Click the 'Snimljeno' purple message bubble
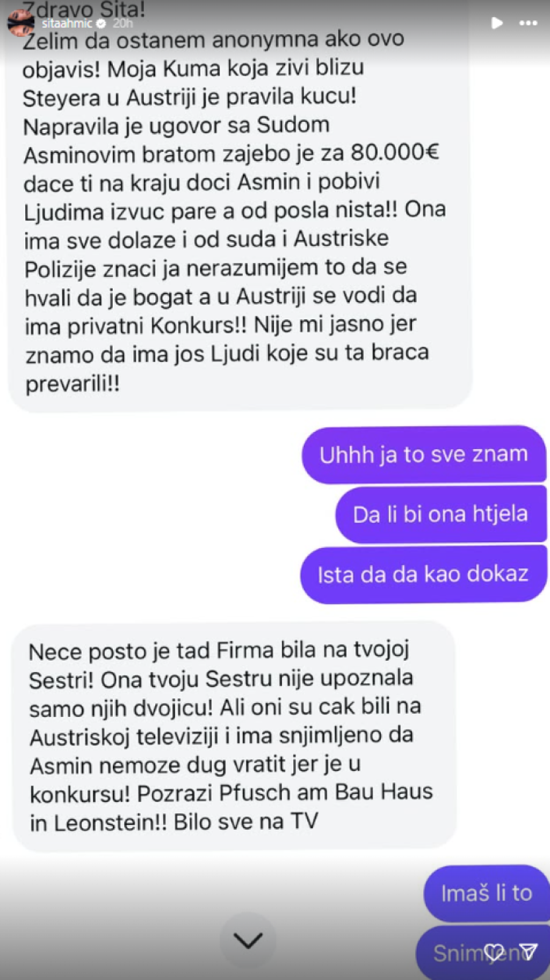The width and height of the screenshot is (550, 980). click(483, 953)
